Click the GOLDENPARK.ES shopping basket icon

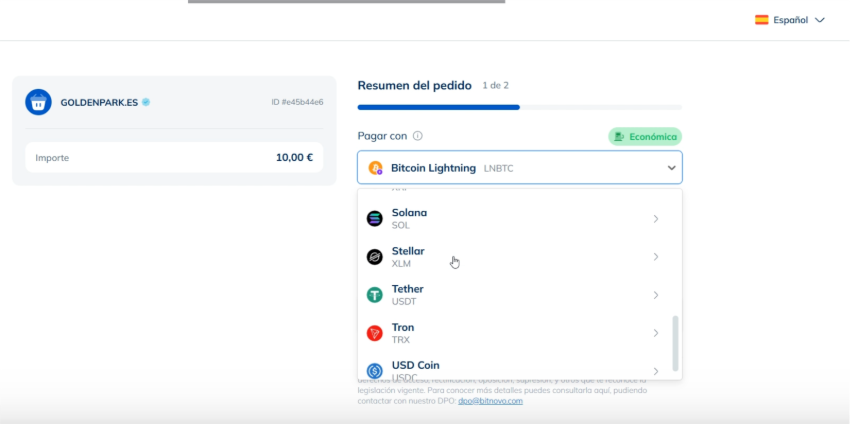point(38,102)
